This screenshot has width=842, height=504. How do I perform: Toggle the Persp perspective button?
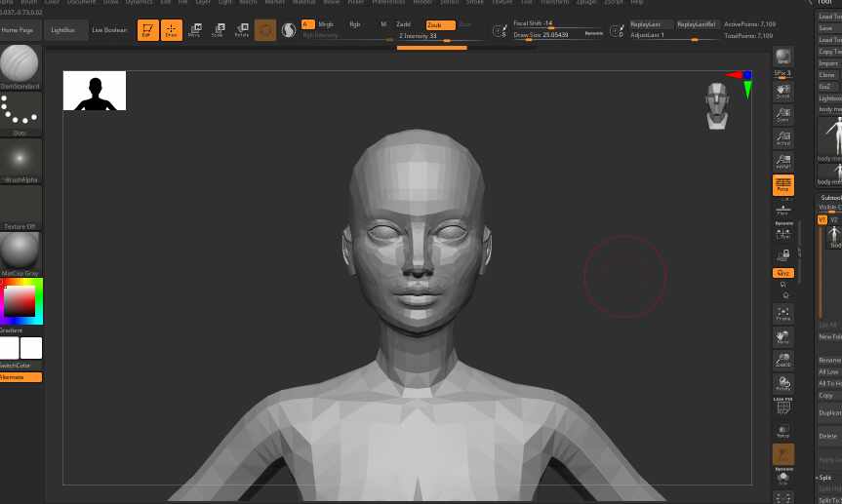click(x=782, y=183)
